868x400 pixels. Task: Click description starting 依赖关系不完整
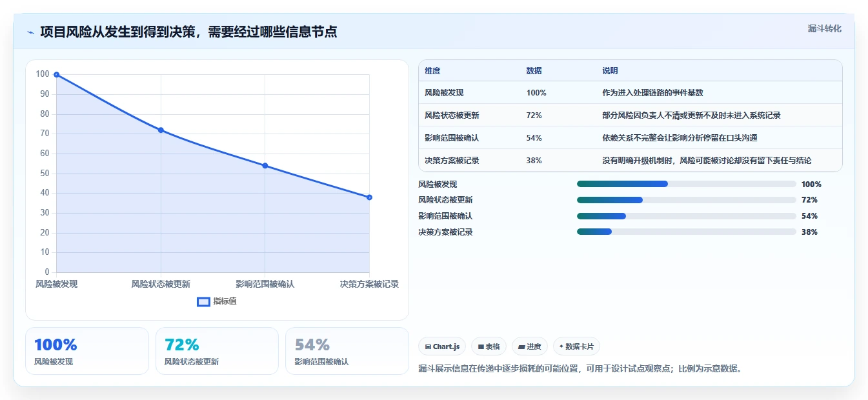point(680,138)
